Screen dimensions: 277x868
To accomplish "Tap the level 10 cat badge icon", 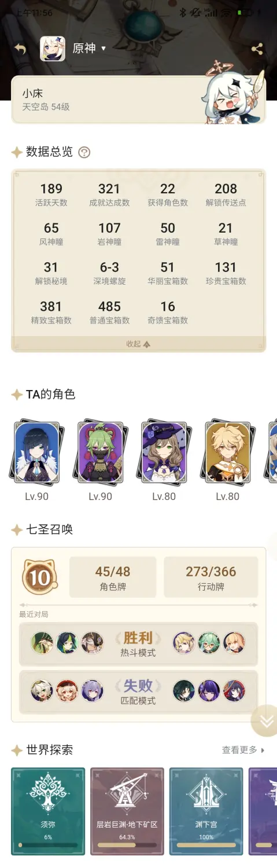I will tap(39, 577).
